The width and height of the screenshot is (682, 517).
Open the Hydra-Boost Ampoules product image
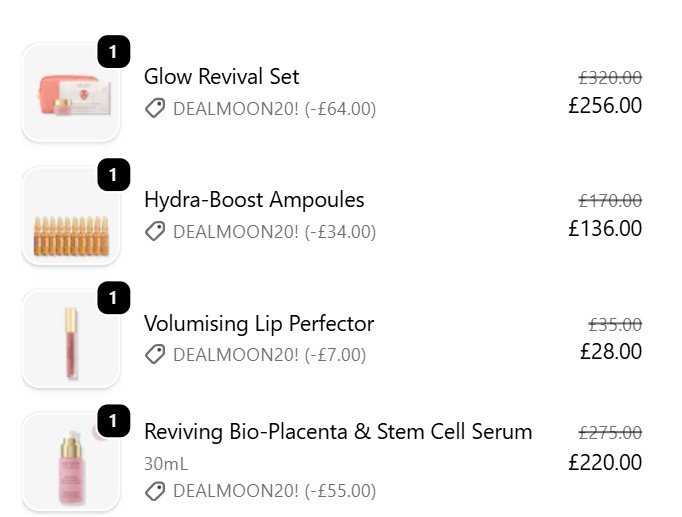70,216
